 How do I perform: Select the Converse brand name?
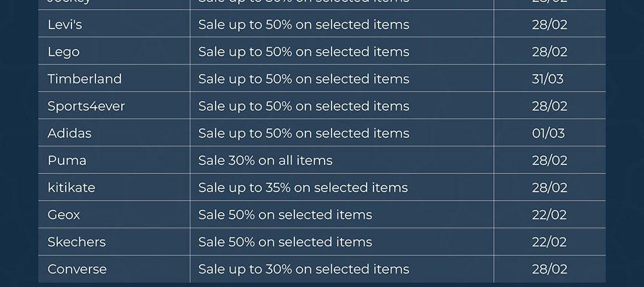tap(77, 269)
